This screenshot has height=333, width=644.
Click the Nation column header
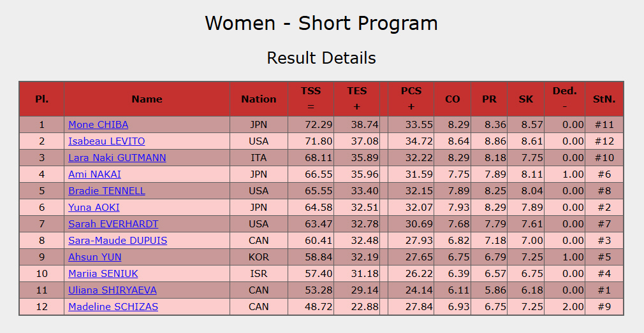coord(258,99)
